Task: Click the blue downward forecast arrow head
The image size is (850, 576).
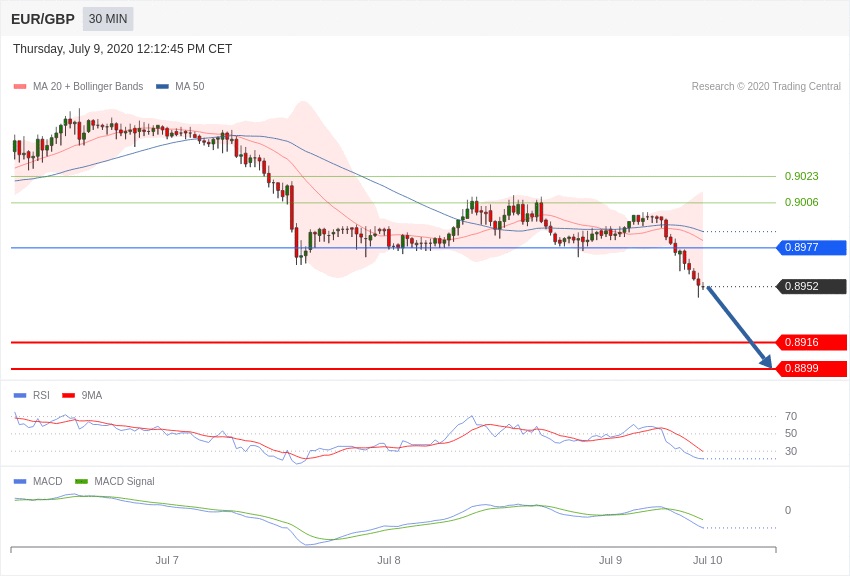Action: (766, 362)
